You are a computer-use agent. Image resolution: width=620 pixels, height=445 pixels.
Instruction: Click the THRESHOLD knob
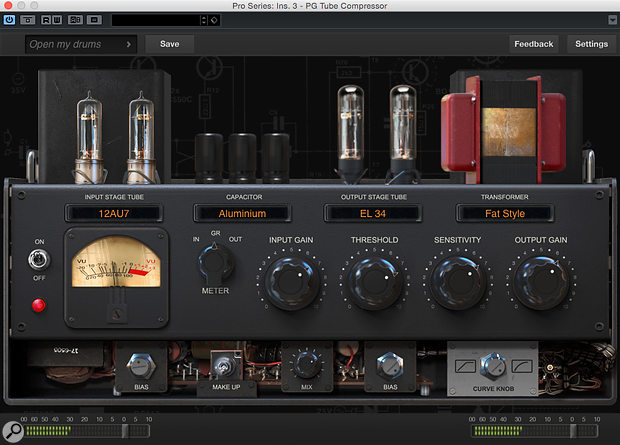coord(374,282)
